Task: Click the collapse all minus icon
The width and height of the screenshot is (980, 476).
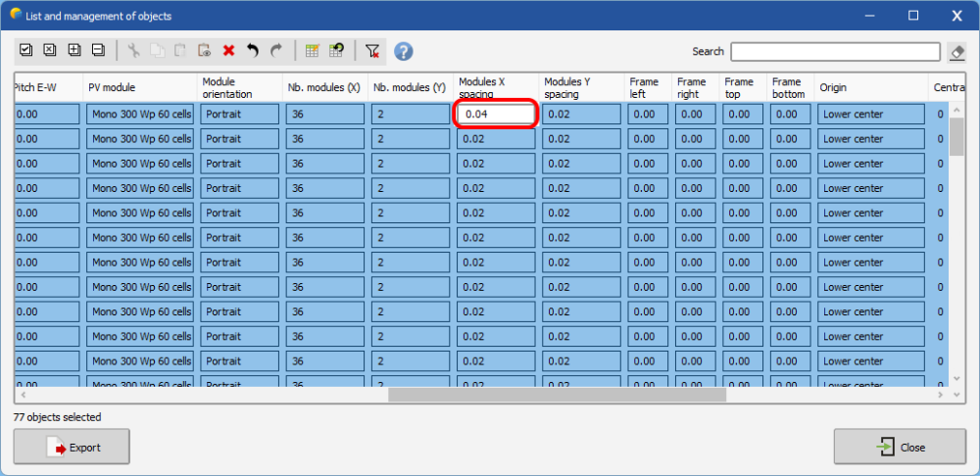Action: [97, 51]
